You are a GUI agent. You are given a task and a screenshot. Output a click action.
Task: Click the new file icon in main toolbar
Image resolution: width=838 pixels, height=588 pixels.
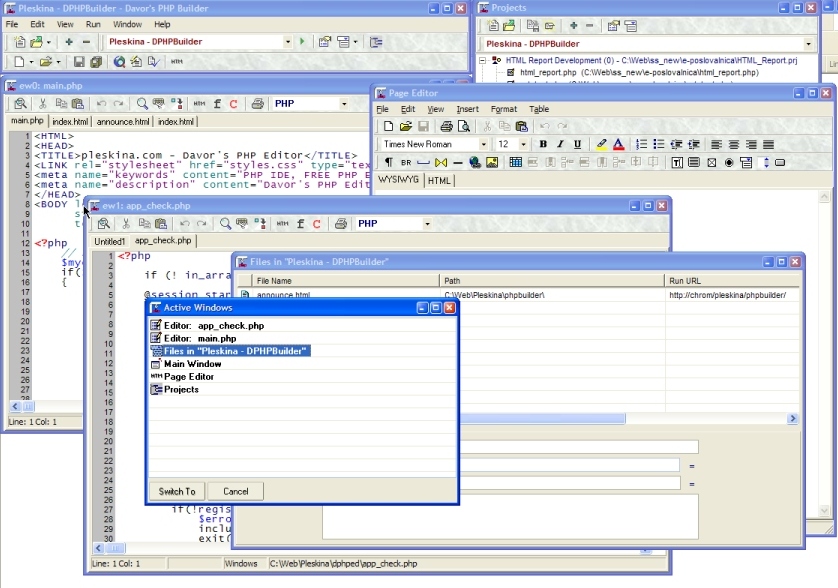(19, 62)
